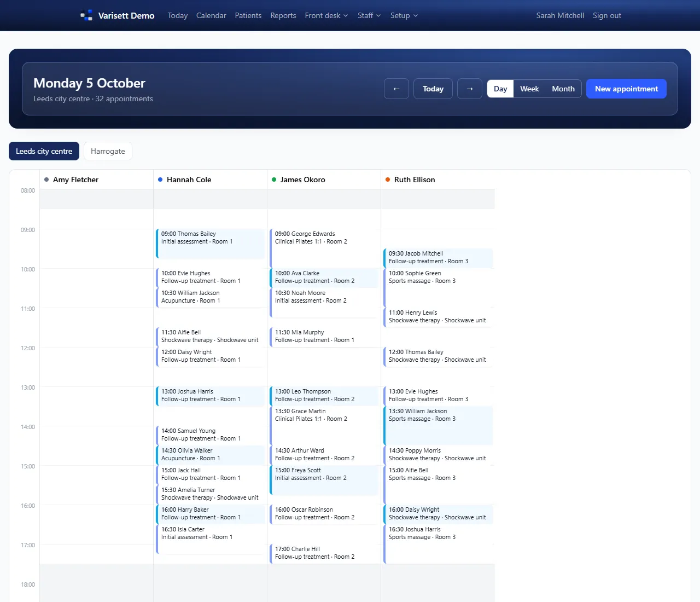Viewport: 700px width, 602px height.
Task: Open 14:30 Olivia Walker acupuncture appointment
Action: (211, 455)
